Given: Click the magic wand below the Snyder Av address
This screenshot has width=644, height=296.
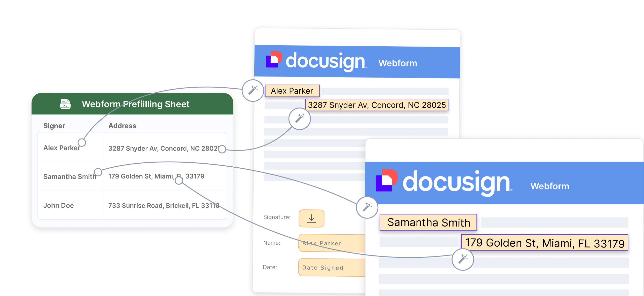Looking at the screenshot, I should pos(299,119).
